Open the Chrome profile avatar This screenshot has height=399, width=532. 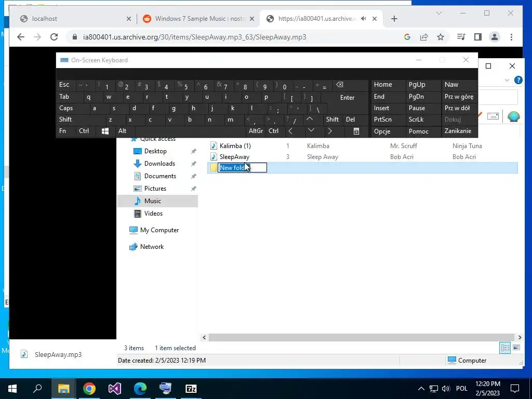[495, 37]
